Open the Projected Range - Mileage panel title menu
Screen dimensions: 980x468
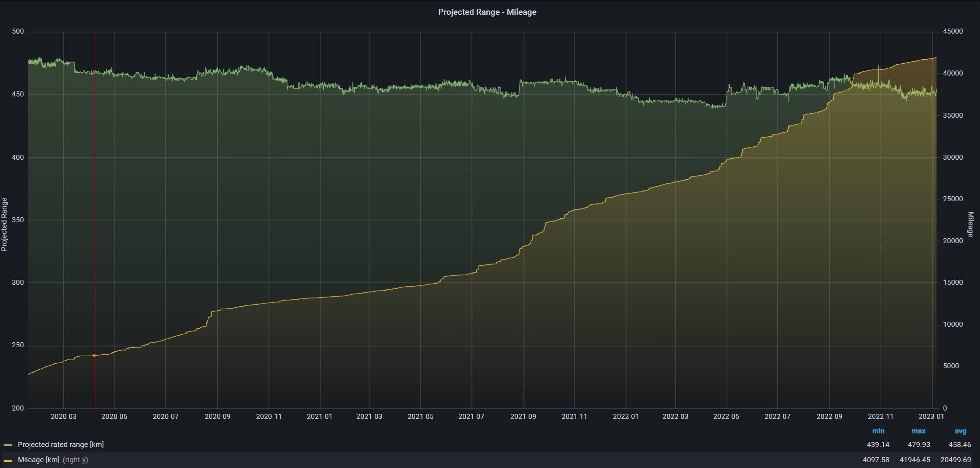(487, 12)
